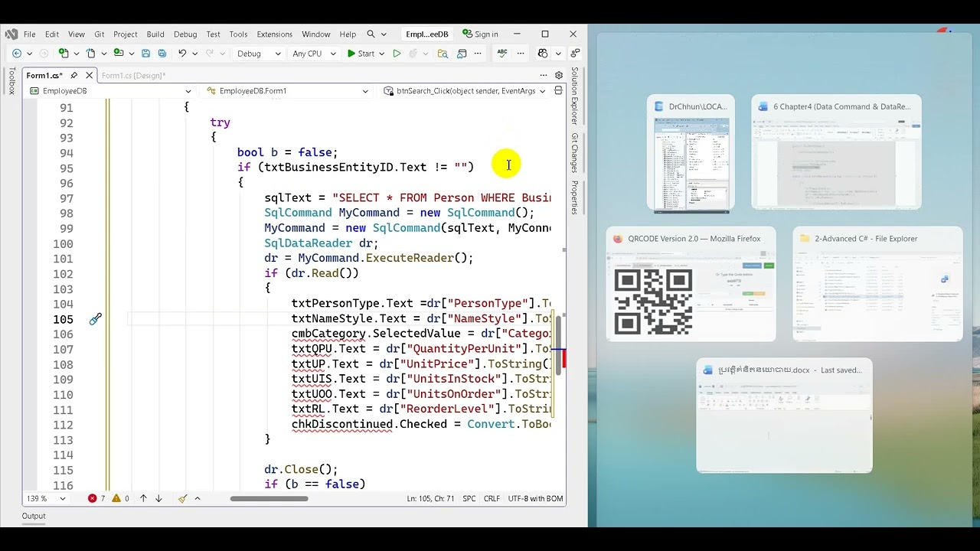980x551 pixels.
Task: Go to next issue down arrow
Action: point(158,498)
